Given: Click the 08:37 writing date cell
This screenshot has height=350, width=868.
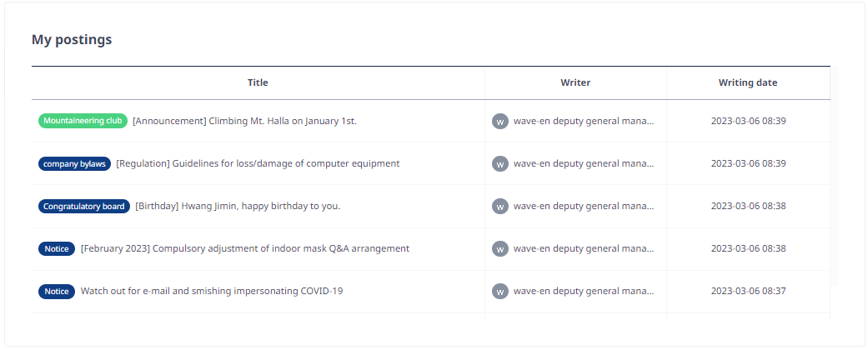Looking at the screenshot, I should click(749, 292).
